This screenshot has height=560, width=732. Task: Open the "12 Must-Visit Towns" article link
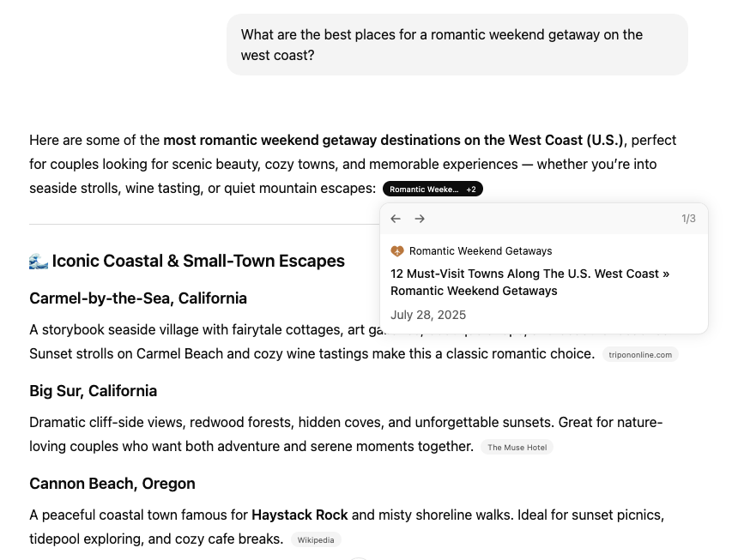point(529,282)
